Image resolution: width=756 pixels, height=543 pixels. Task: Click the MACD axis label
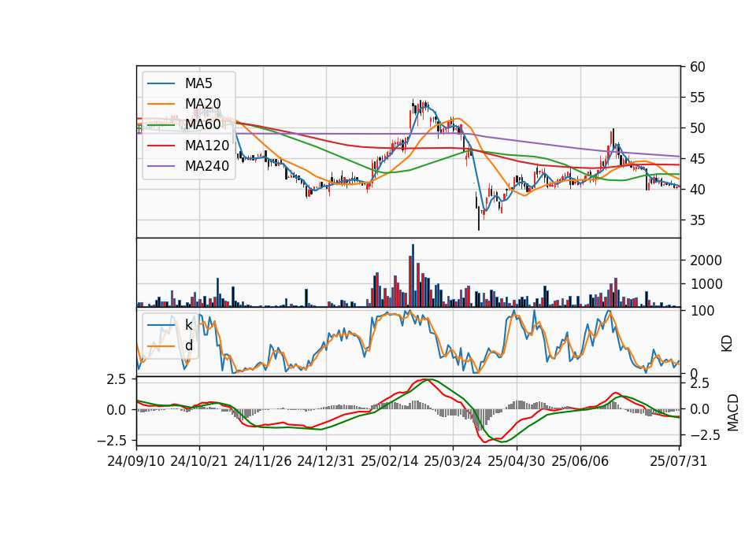[732, 412]
